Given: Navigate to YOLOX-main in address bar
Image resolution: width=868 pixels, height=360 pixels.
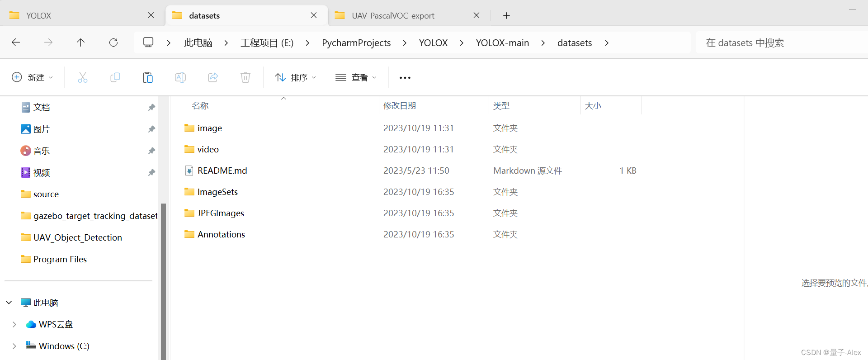Looking at the screenshot, I should point(502,43).
